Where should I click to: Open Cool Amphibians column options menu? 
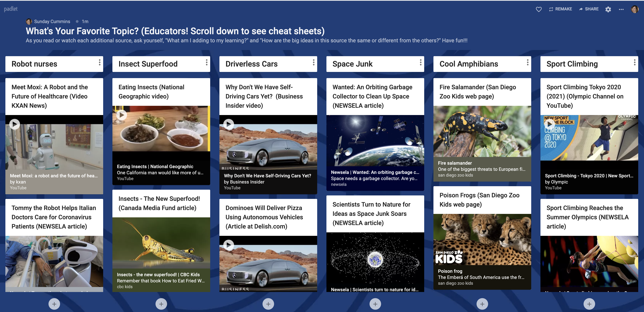coord(528,63)
